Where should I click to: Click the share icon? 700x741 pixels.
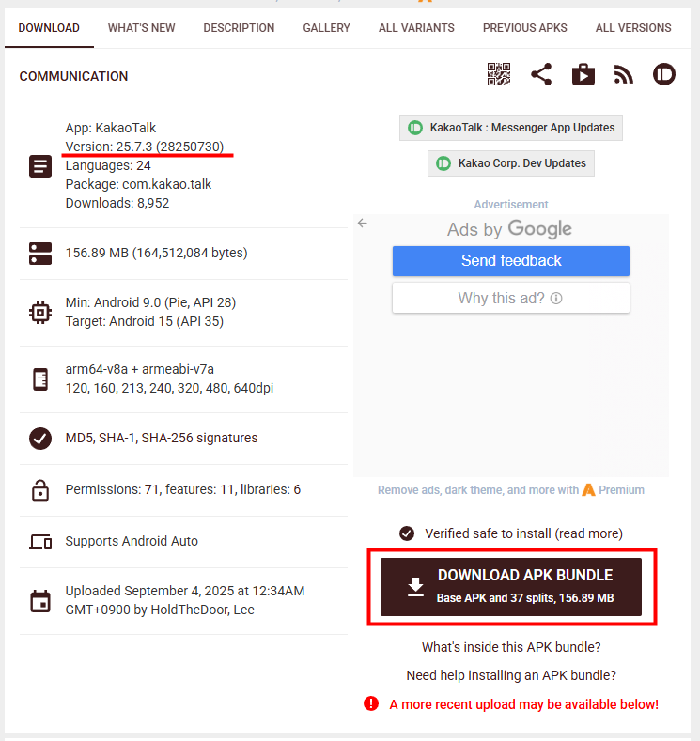(541, 75)
